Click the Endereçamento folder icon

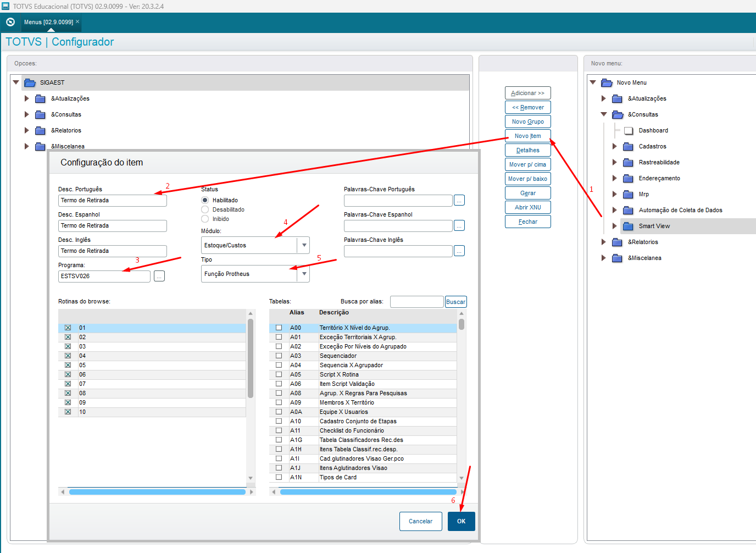(x=629, y=178)
